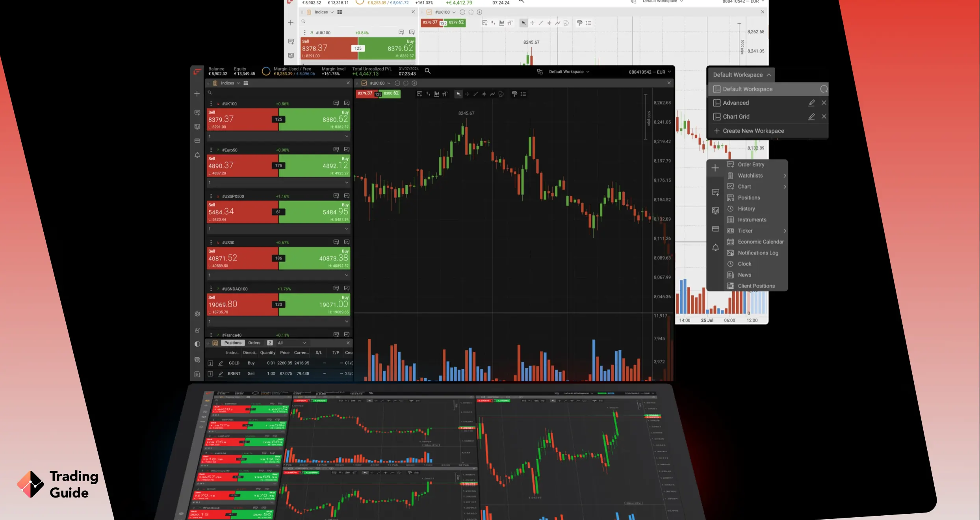Expand the Chart submenu arrow
Image resolution: width=980 pixels, height=520 pixels.
pos(783,187)
